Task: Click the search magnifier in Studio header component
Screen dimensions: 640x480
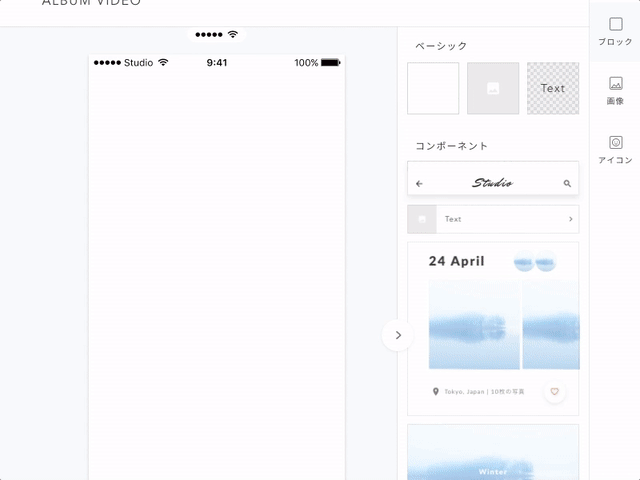Action: (x=567, y=184)
